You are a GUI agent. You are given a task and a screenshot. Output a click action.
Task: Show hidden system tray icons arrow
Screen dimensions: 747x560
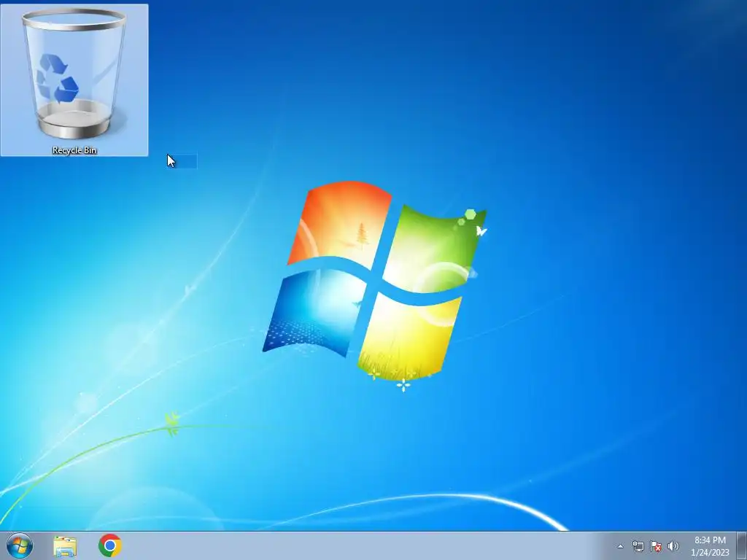coord(620,546)
